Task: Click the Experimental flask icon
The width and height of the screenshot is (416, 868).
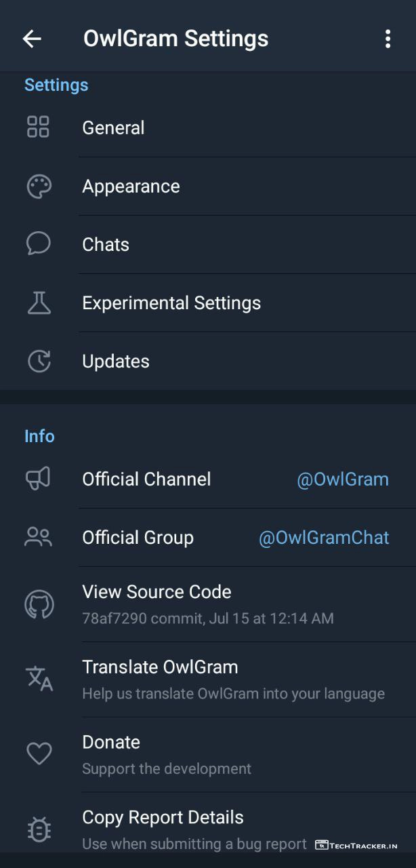Action: (x=39, y=303)
